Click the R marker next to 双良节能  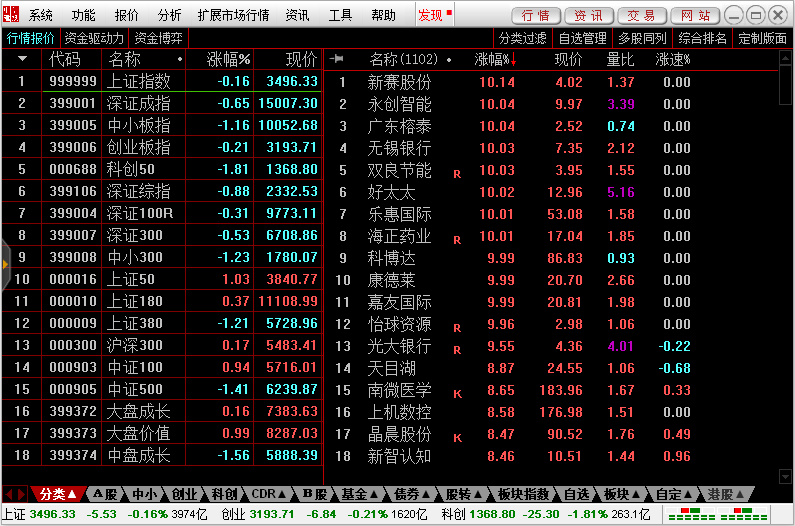point(457,174)
